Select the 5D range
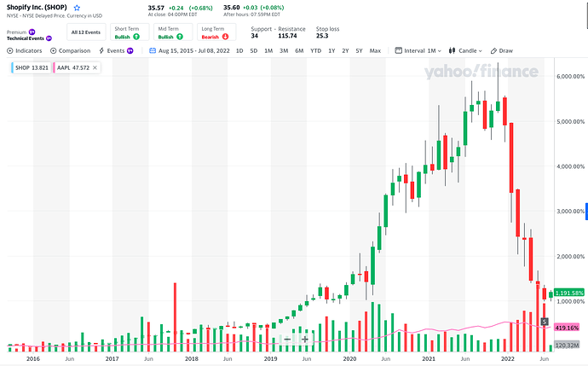This screenshot has height=366, width=588. point(253,50)
